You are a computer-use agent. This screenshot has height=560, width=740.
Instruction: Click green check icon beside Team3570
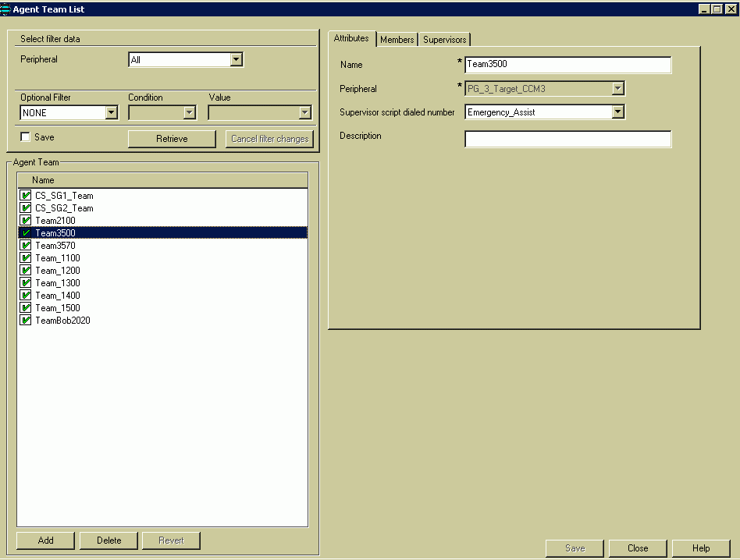click(26, 245)
